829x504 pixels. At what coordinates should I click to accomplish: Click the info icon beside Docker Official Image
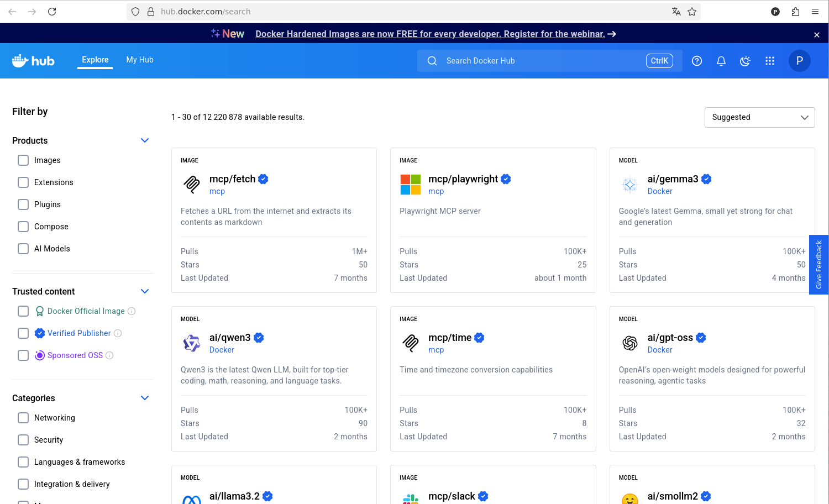(x=132, y=311)
